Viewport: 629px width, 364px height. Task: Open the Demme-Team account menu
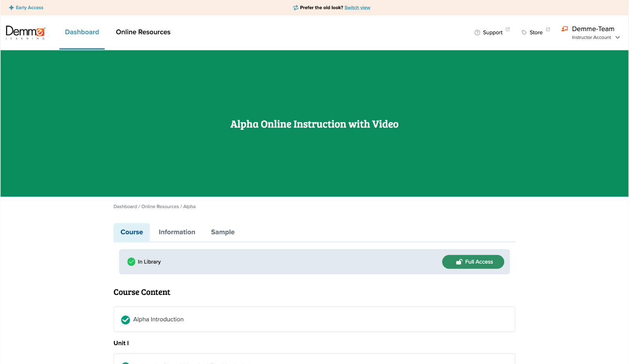(x=590, y=33)
